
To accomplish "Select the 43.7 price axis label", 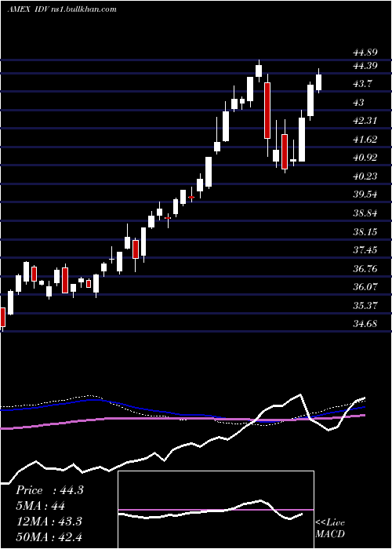I will [x=362, y=84].
